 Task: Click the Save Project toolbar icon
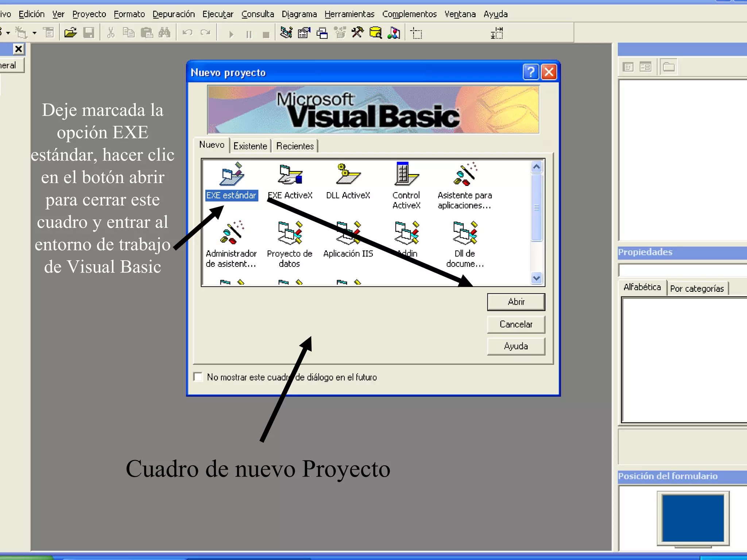coord(89,33)
